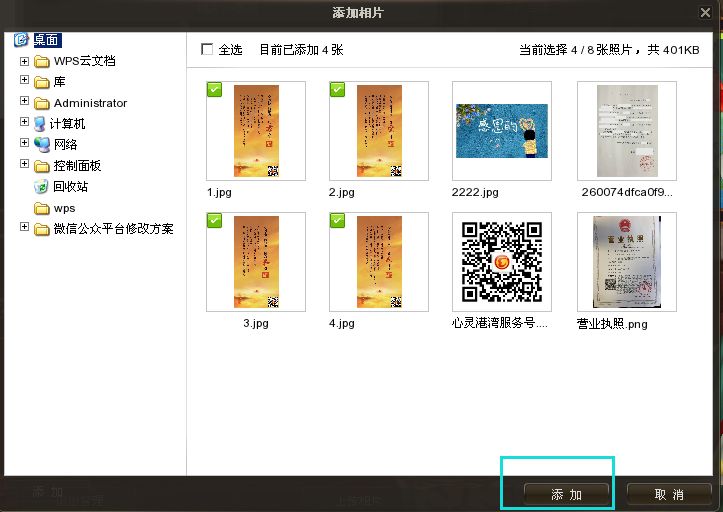Expand the 网络 tree node
The height and width of the screenshot is (512, 723).
pos(24,143)
